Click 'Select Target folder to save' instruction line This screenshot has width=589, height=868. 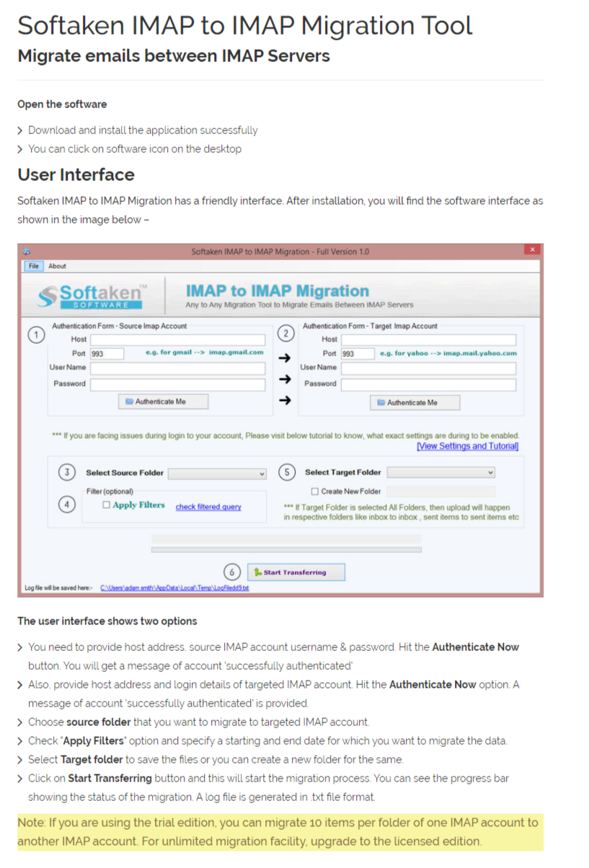216,760
